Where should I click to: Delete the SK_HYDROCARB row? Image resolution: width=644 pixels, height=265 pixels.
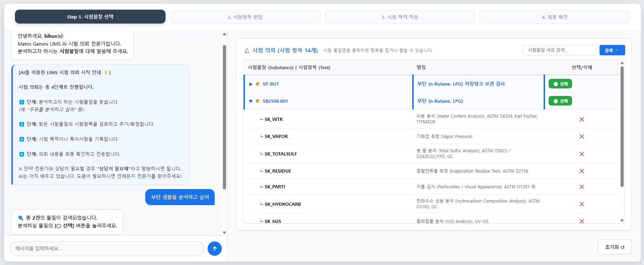[582, 204]
